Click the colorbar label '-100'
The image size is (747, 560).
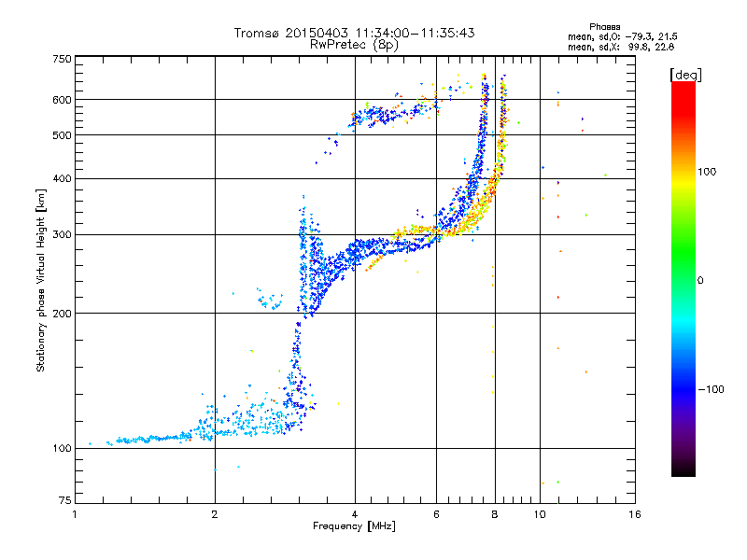(711, 389)
